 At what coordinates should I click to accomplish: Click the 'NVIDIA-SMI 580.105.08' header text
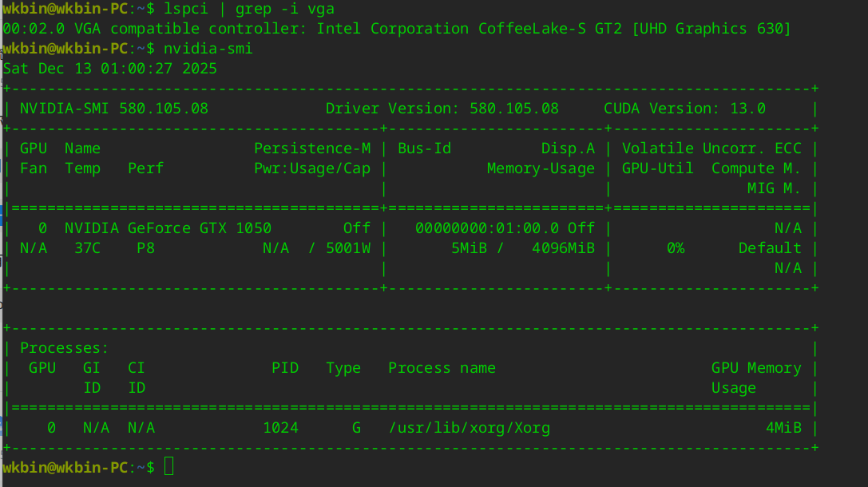114,109
